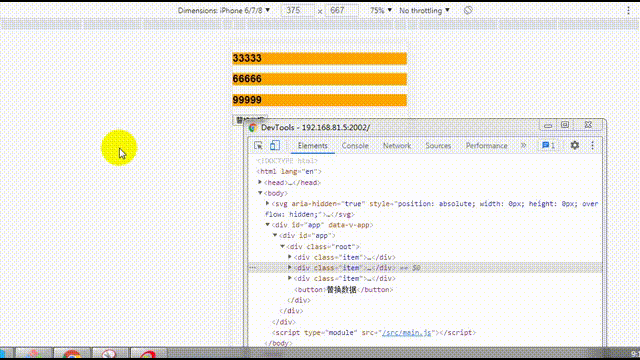Screen dimensions: 640x360
Task: Select the button element row in DOM tree
Action: point(343,289)
